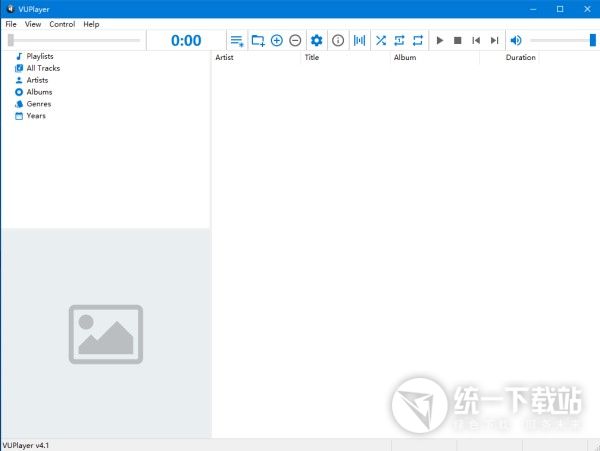The height and width of the screenshot is (451, 600).
Task: Add files with the plus icon
Action: coord(277,40)
